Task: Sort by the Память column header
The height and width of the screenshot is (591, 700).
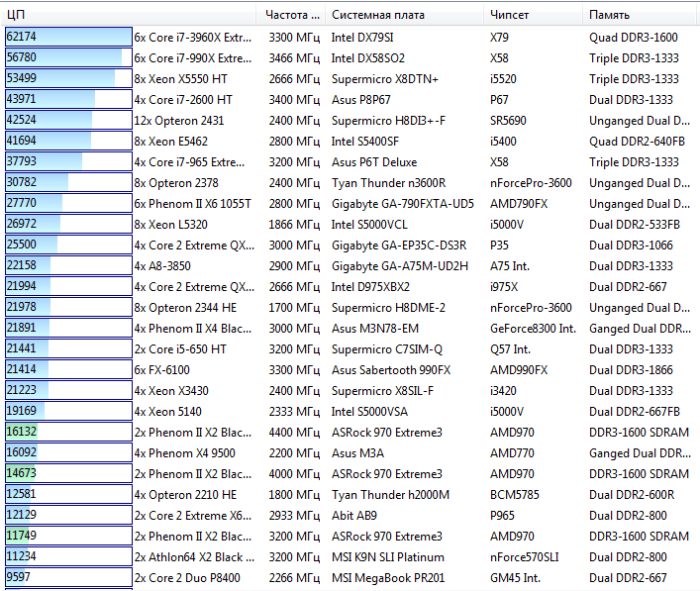Action: 639,15
